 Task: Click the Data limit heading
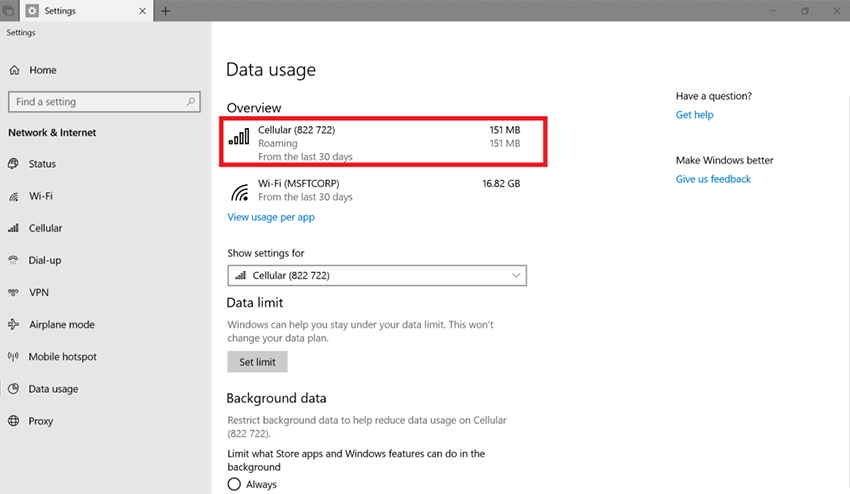(255, 303)
